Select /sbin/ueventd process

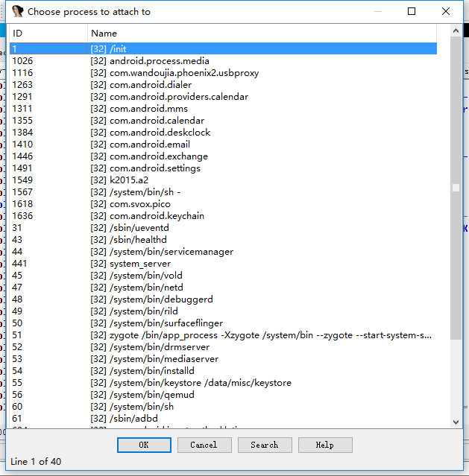224,228
